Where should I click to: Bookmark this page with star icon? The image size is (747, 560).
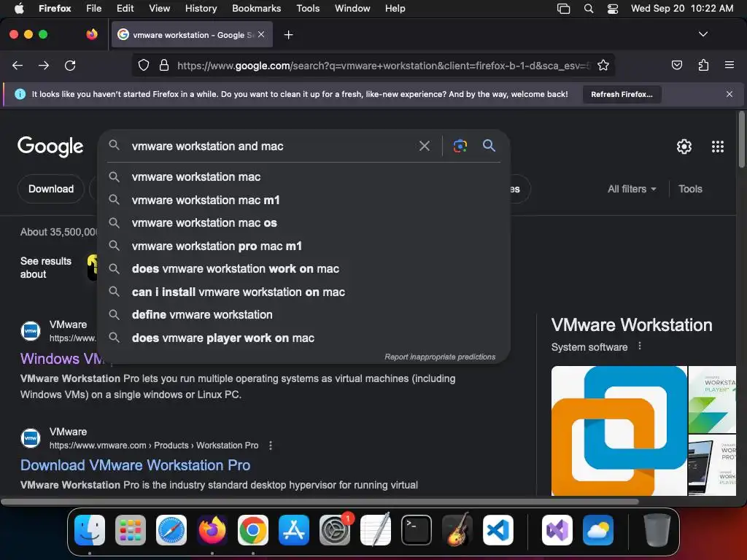(603, 65)
